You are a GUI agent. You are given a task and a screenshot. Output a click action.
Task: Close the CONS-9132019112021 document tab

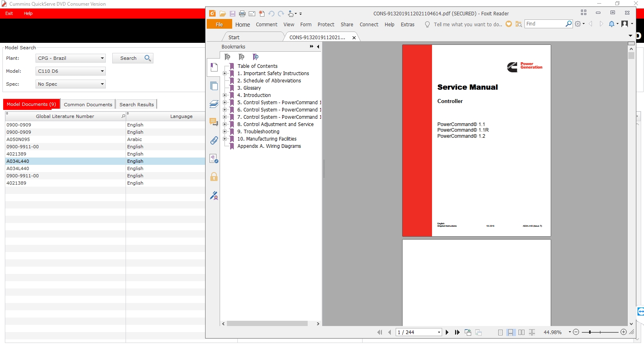coord(354,38)
